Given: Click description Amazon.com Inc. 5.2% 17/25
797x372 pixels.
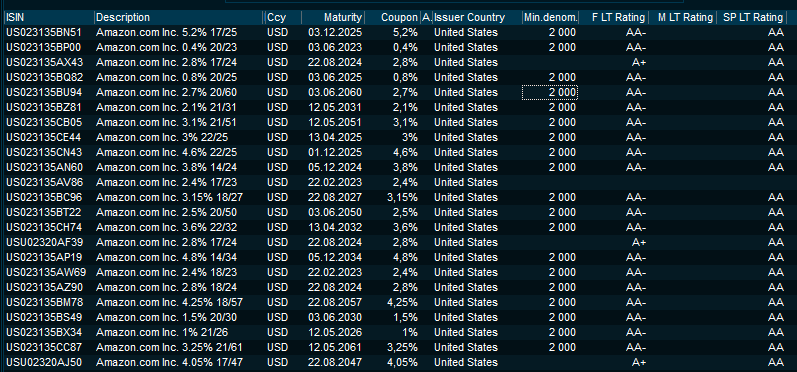Looking at the screenshot, I should click(x=166, y=33).
